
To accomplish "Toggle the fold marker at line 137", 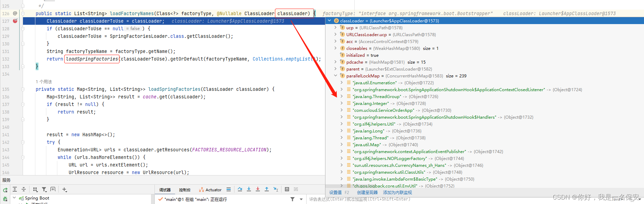I will pyautogui.click(x=23, y=104).
